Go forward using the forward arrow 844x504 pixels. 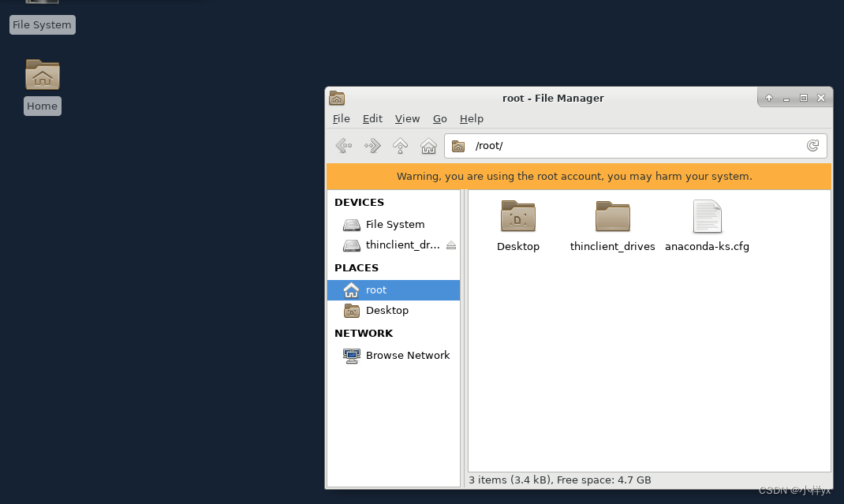click(372, 145)
